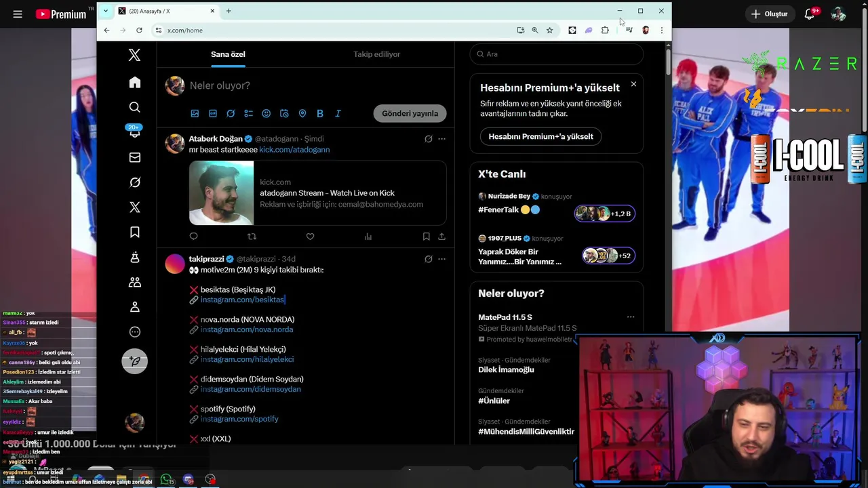Open X Home from the sidebar
The height and width of the screenshot is (488, 868).
pyautogui.click(x=135, y=83)
